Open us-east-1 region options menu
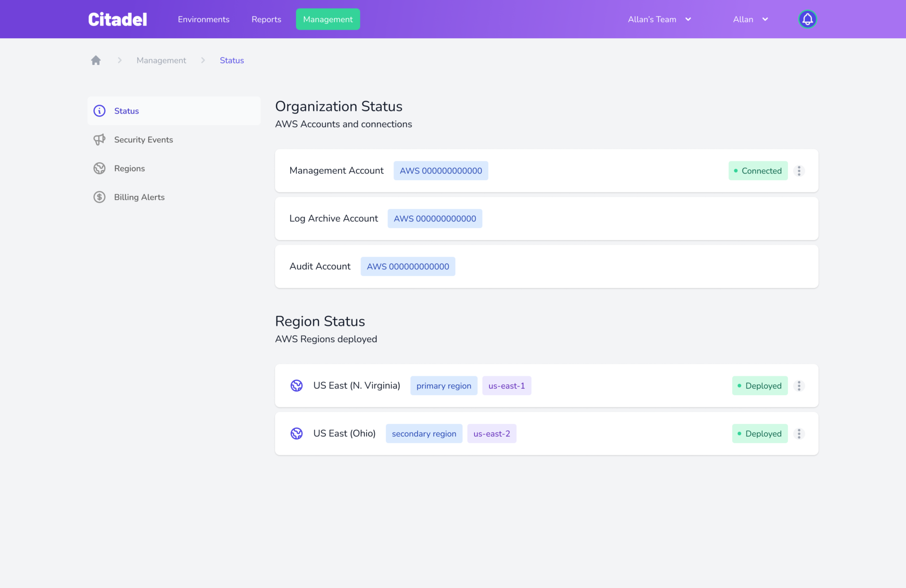This screenshot has width=906, height=588. (x=799, y=386)
